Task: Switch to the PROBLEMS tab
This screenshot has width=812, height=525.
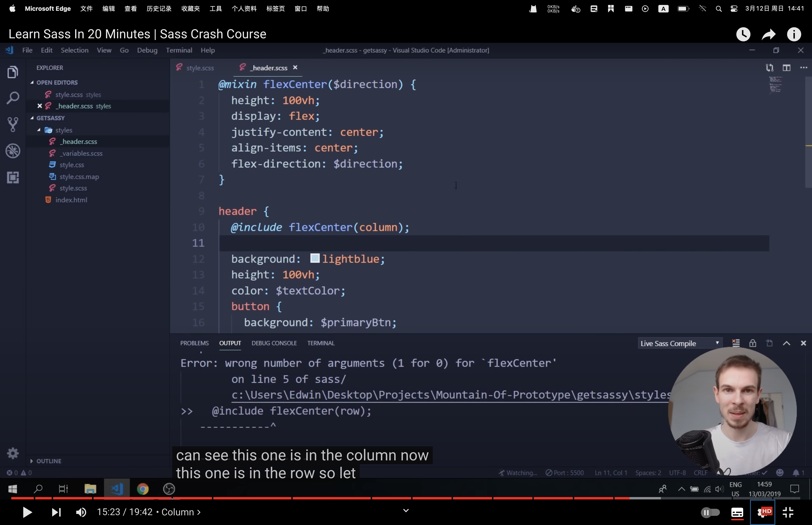Action: pyautogui.click(x=194, y=343)
